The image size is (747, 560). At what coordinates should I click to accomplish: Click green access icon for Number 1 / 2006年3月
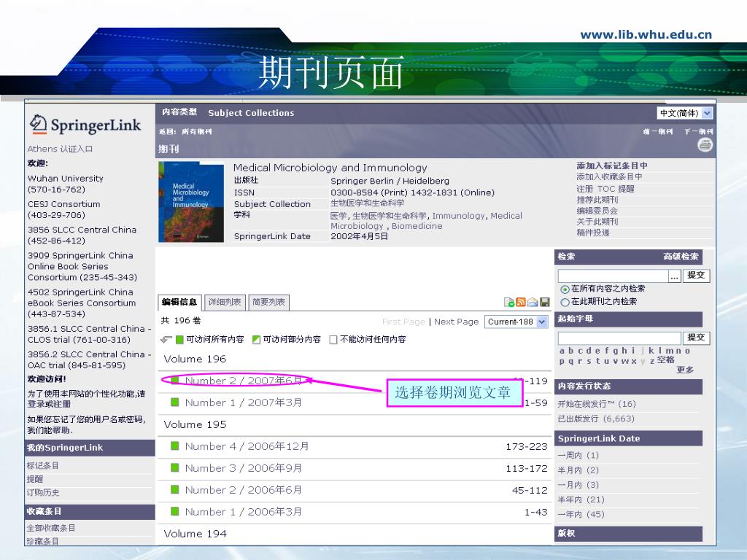[x=175, y=511]
